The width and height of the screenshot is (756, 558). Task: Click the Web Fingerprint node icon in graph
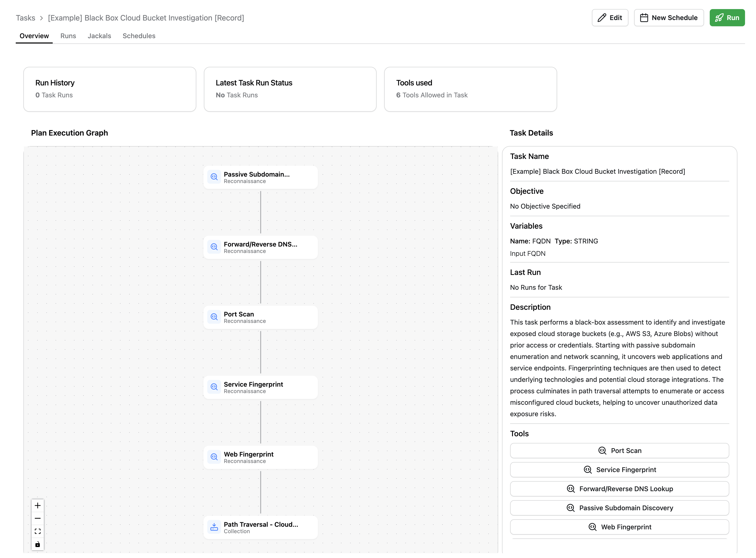(x=214, y=457)
